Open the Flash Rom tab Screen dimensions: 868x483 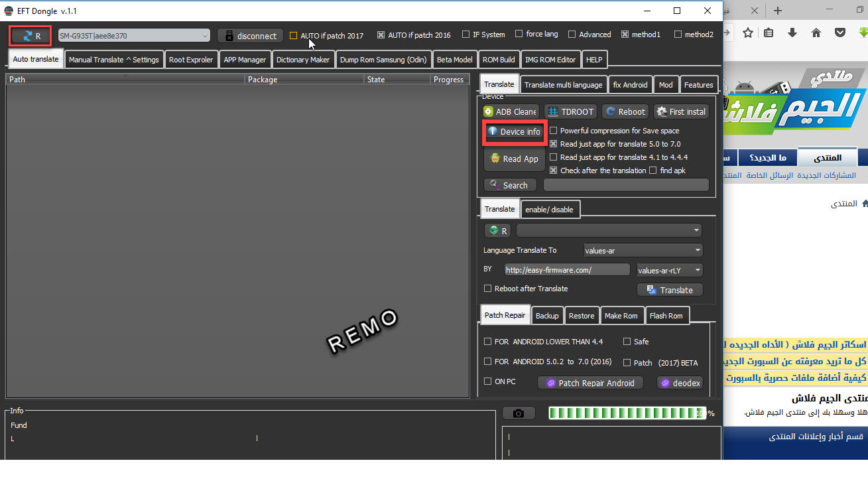point(666,316)
